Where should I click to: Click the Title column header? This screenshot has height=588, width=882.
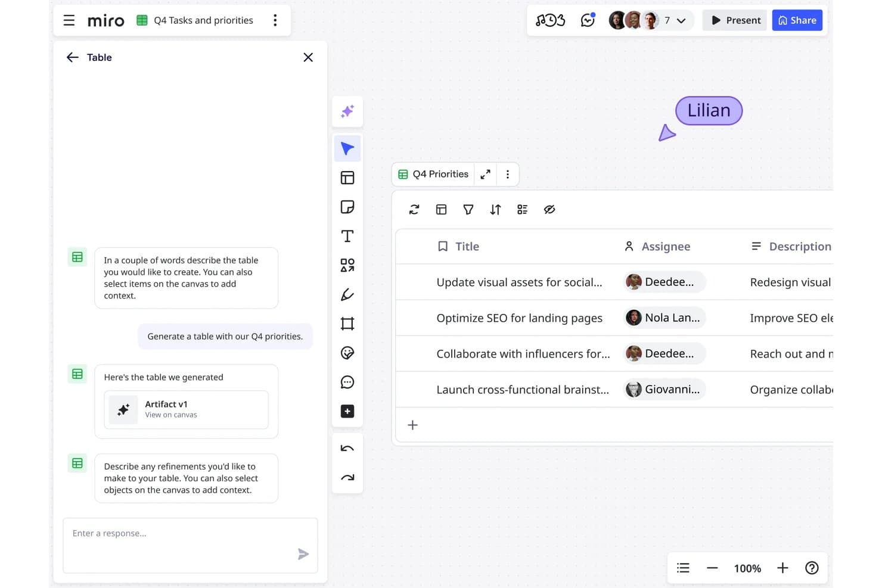tap(458, 247)
